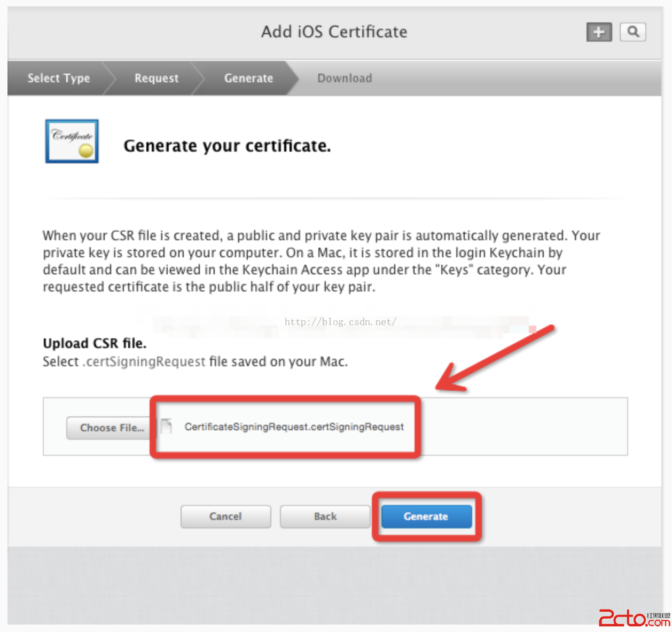Image resolution: width=672 pixels, height=632 pixels.
Task: Click the plus add certificate icon
Action: coord(599,32)
